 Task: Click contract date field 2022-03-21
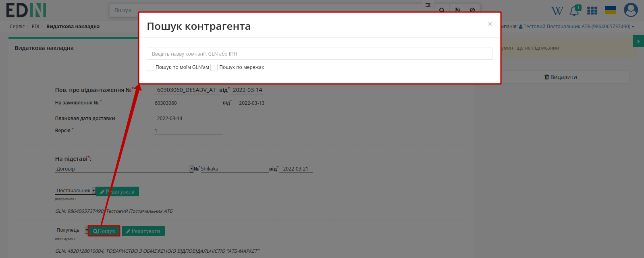pyautogui.click(x=295, y=169)
